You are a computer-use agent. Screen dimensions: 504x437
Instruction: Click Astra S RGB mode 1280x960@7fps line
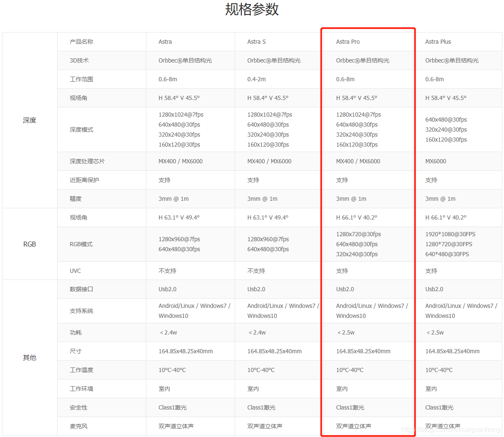(268, 239)
